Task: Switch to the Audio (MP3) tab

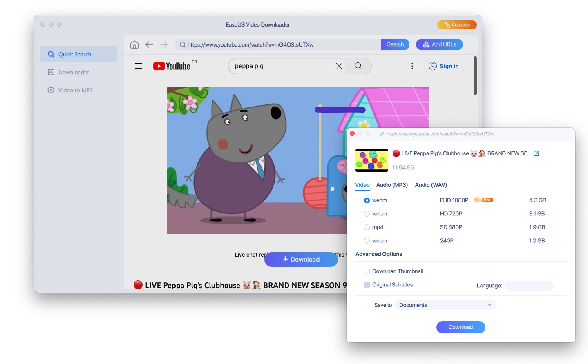Action: (391, 185)
